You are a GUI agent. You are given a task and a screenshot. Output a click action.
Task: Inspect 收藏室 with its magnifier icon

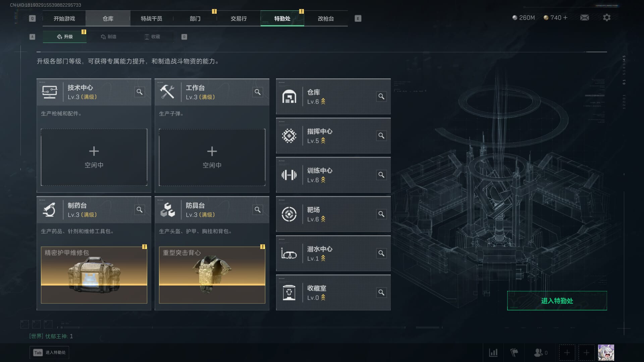[381, 293]
